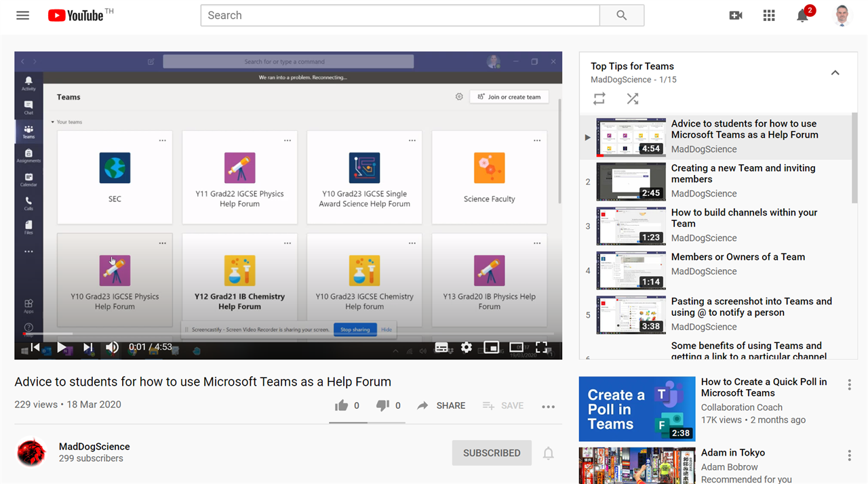Open the MadDogScience channel avatar
The image size is (868, 484).
(x=31, y=452)
